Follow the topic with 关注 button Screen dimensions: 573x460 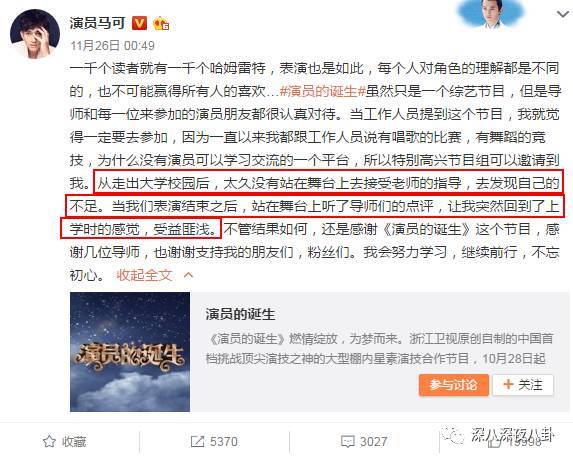click(x=523, y=385)
